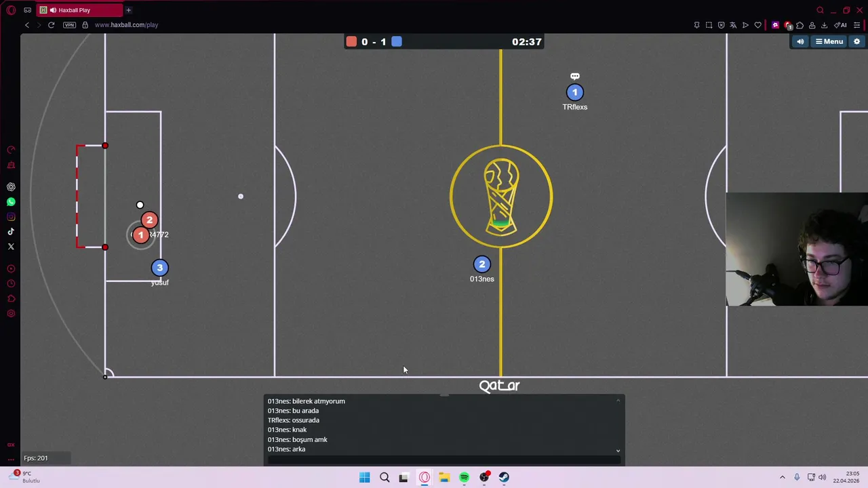Open GX Cleaner icon in sidebar
Viewport: 868px width, 488px height.
pyautogui.click(x=11, y=165)
